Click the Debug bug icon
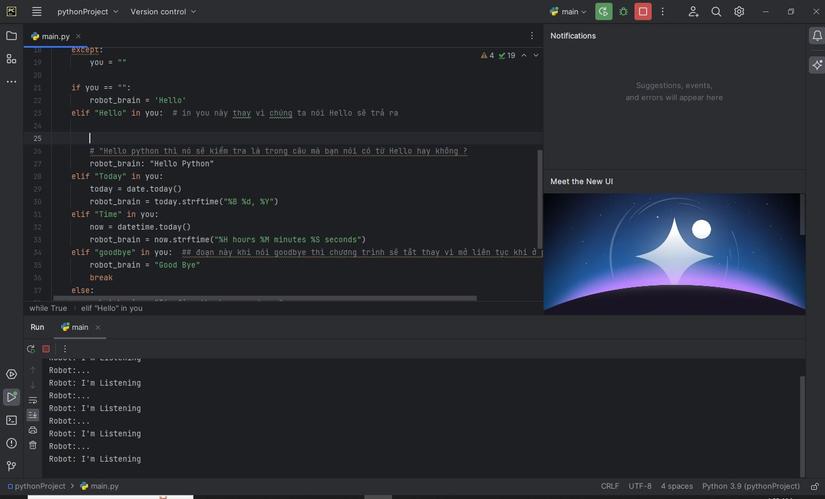Screen dimensions: 825x499 [623, 12]
